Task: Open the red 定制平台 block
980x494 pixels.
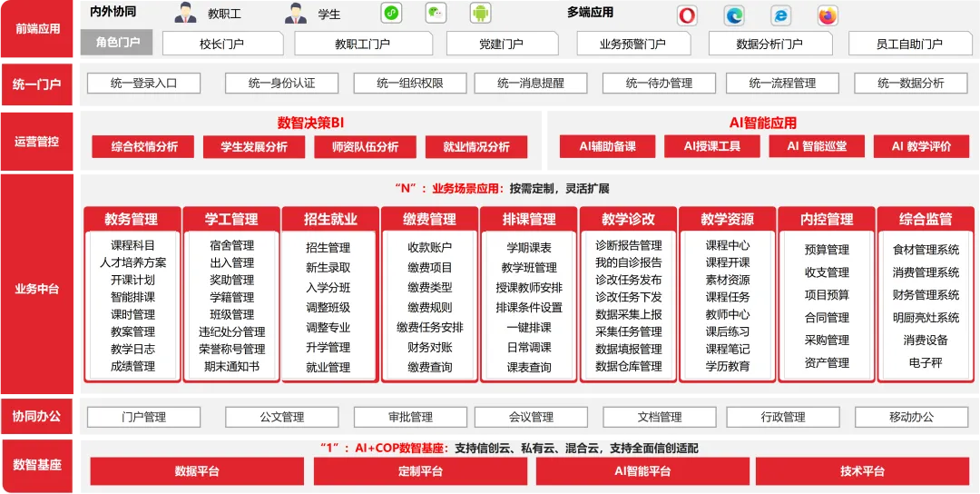Action: 421,471
